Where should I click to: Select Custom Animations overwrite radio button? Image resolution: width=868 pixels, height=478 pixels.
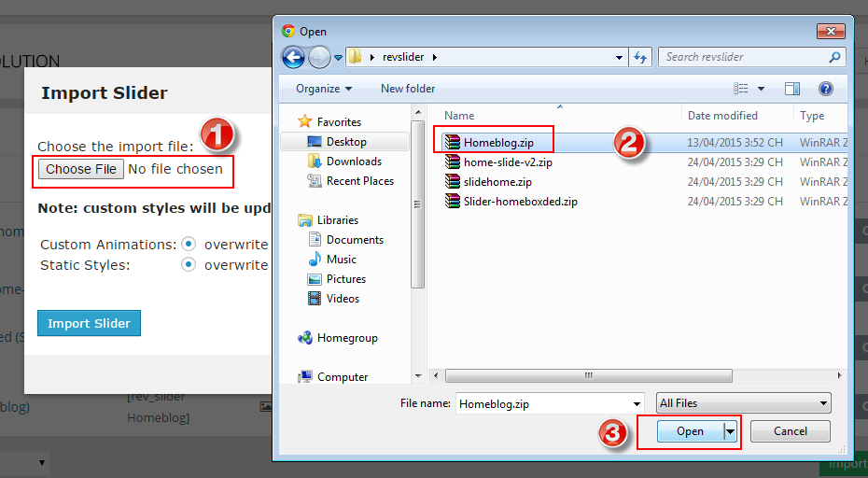(189, 244)
